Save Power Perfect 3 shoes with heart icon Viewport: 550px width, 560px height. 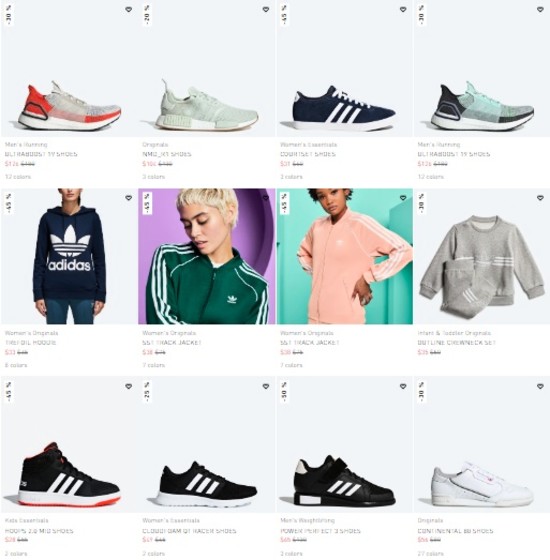click(x=403, y=386)
